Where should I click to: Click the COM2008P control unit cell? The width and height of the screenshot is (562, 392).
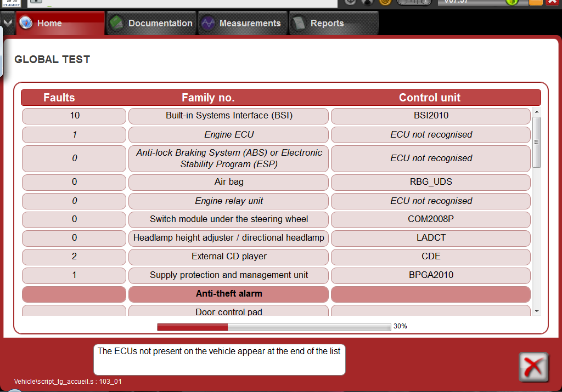431,219
